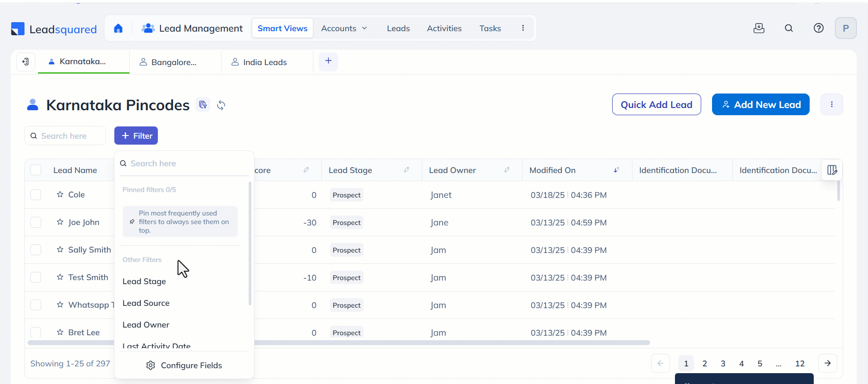
Task: Click lead owner Janet
Action: [441, 195]
